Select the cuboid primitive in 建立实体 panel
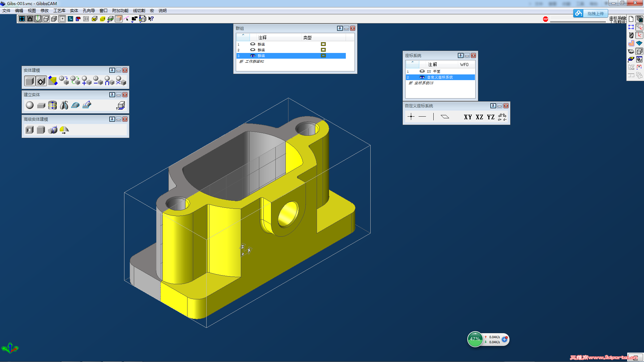This screenshot has width=644, height=362. tap(41, 106)
